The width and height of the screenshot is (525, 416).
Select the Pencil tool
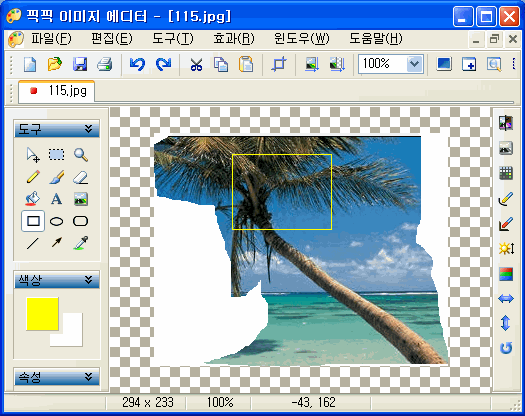coord(33,177)
